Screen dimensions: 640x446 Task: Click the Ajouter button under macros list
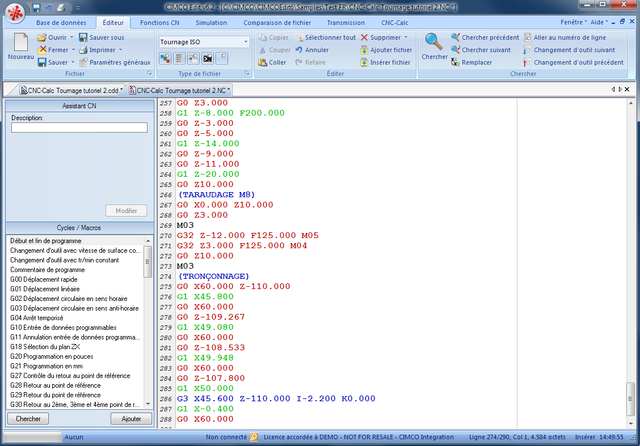(131, 419)
